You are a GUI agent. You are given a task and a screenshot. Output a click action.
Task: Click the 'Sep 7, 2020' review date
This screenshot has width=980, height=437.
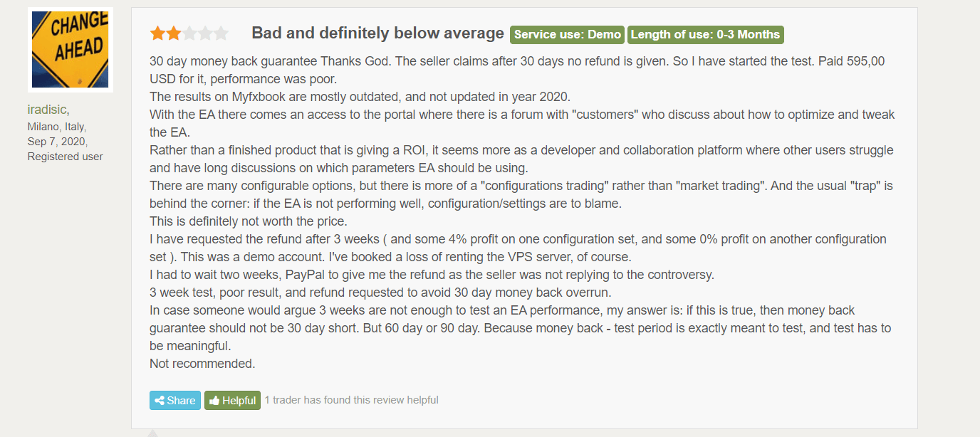point(57,142)
